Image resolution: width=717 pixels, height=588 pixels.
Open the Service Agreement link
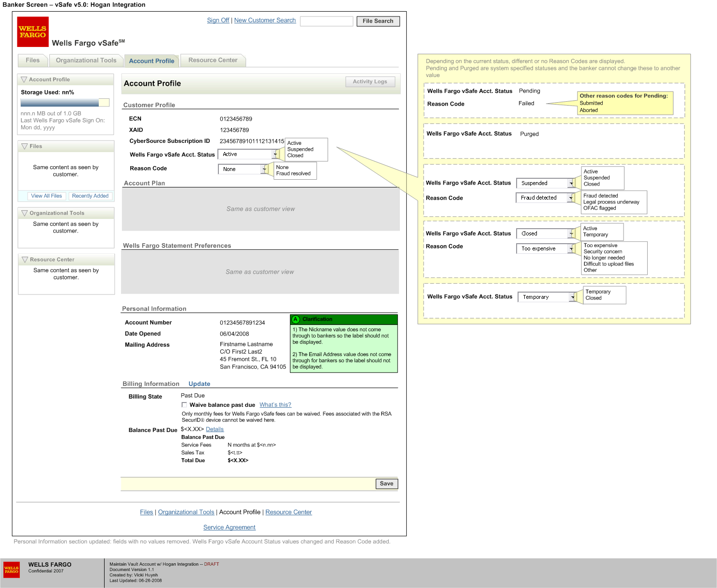(229, 527)
